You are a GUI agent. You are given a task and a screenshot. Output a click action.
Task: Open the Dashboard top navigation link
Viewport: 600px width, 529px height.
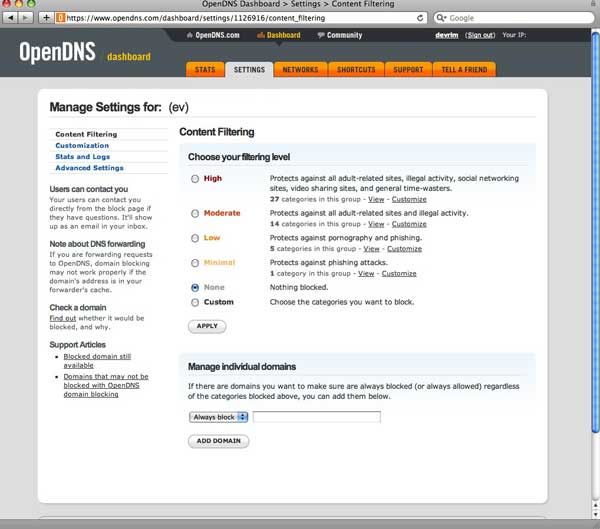pos(279,35)
